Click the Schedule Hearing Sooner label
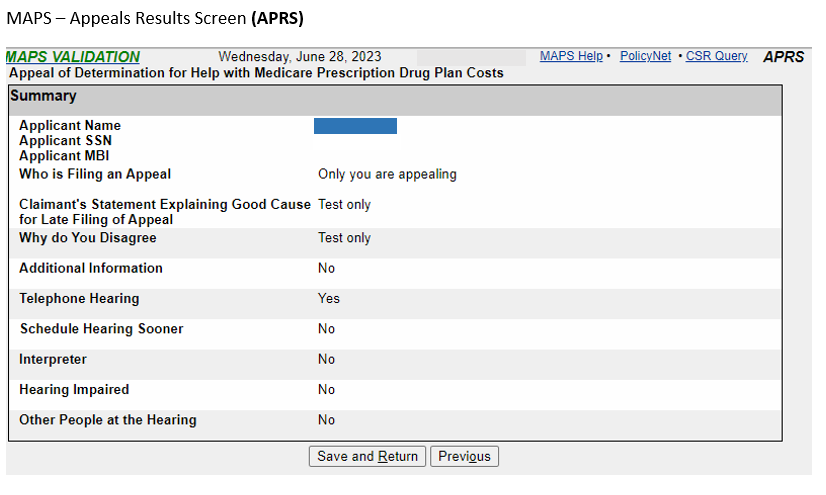The width and height of the screenshot is (826, 495). (101, 329)
